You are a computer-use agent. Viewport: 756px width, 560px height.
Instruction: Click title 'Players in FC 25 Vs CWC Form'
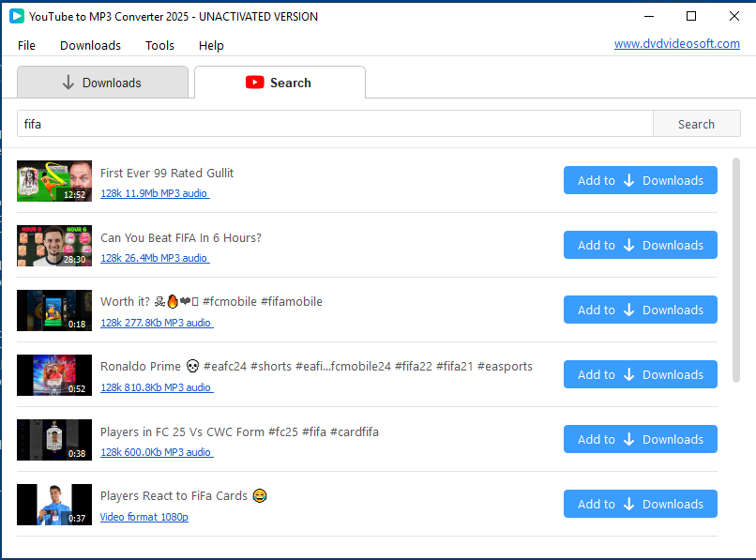click(x=239, y=431)
